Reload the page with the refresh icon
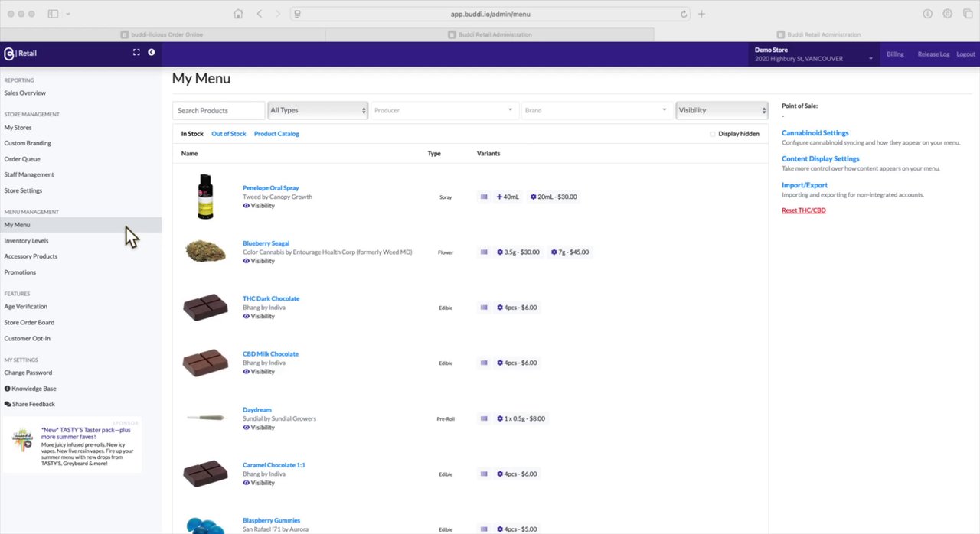980x534 pixels. [684, 14]
